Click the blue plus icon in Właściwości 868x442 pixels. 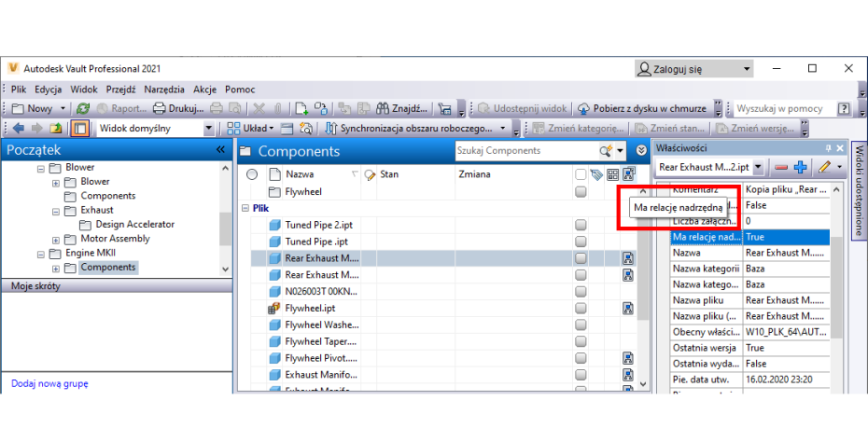801,167
